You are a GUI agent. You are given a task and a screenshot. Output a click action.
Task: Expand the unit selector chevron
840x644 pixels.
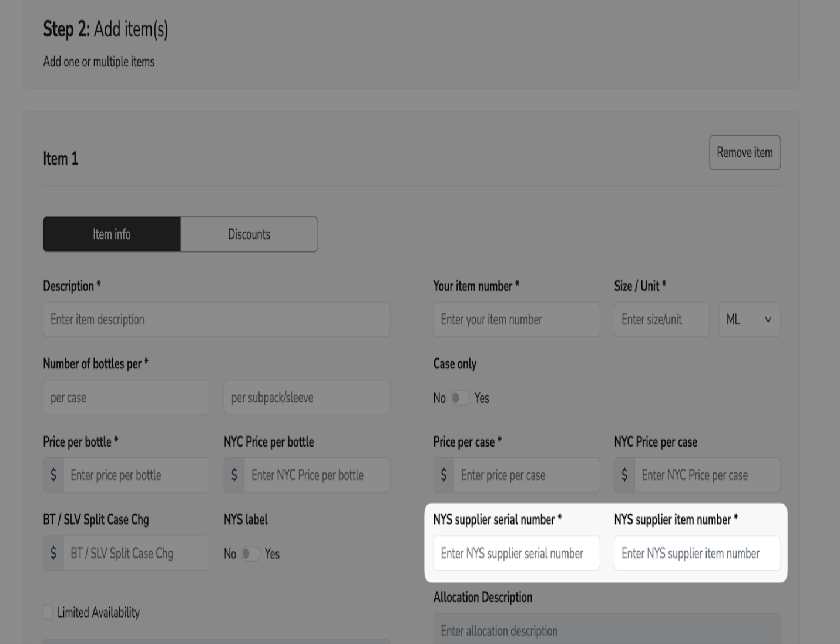tap(767, 320)
